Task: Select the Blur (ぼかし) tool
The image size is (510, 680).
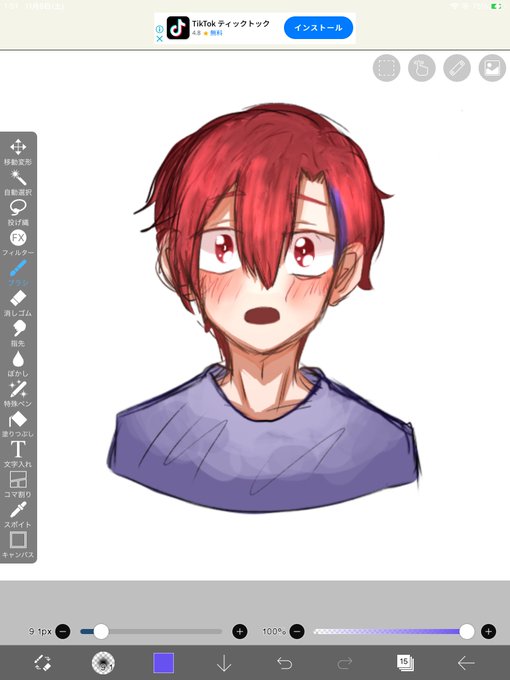Action: pyautogui.click(x=18, y=363)
